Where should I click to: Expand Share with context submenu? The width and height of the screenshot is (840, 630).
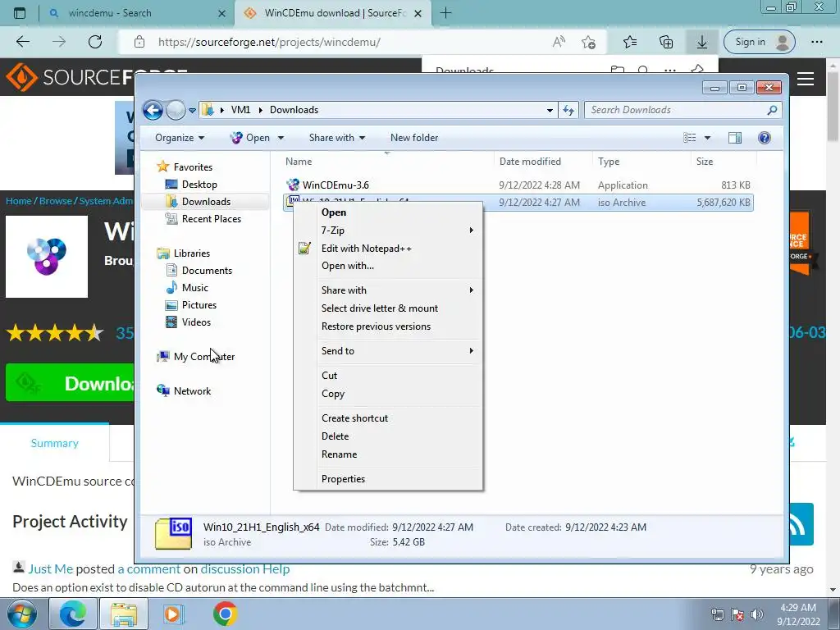tap(387, 290)
